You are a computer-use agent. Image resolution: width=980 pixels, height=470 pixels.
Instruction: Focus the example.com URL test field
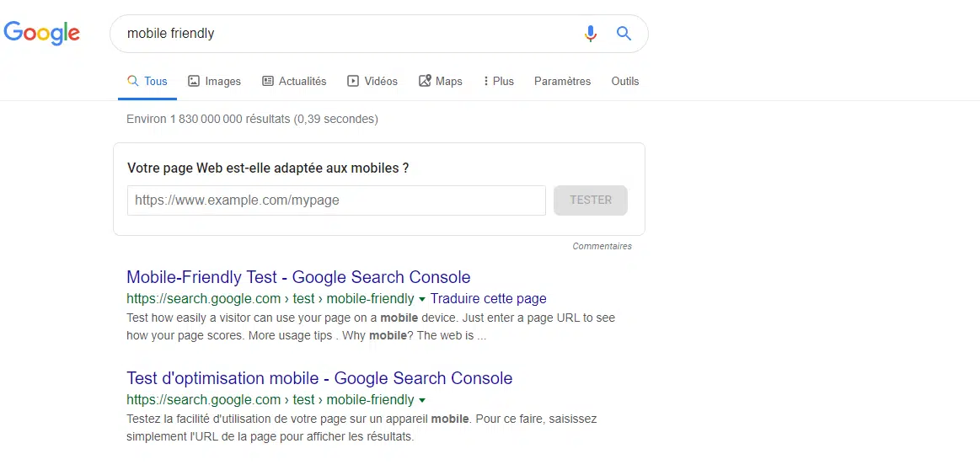(336, 200)
